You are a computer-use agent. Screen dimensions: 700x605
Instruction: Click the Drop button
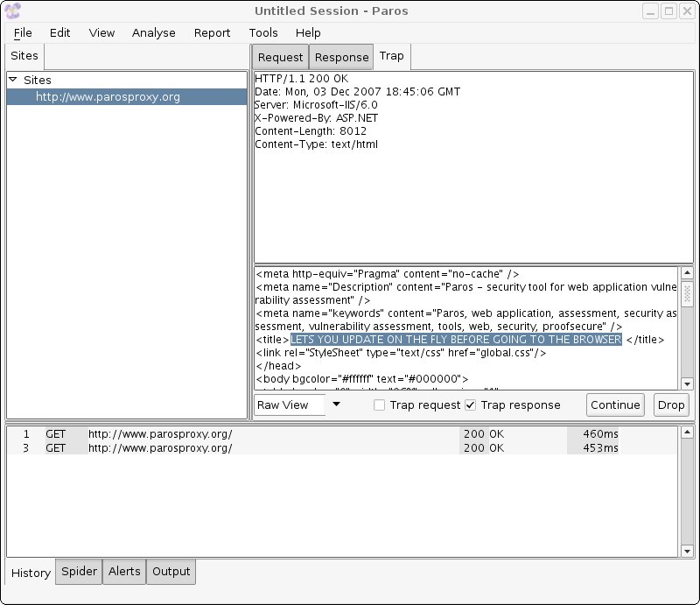tap(671, 405)
